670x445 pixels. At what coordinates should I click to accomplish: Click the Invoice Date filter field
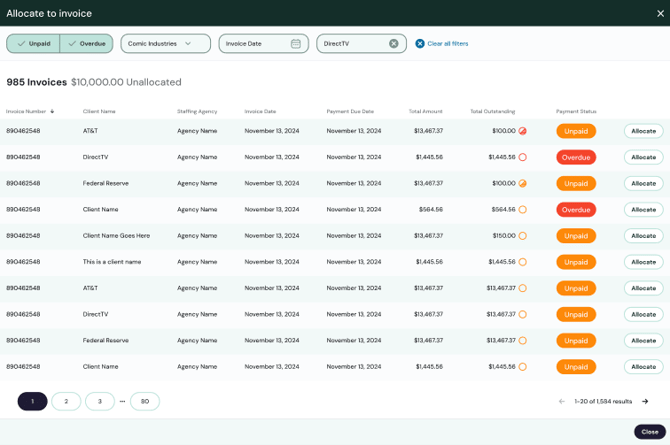pyautogui.click(x=264, y=44)
